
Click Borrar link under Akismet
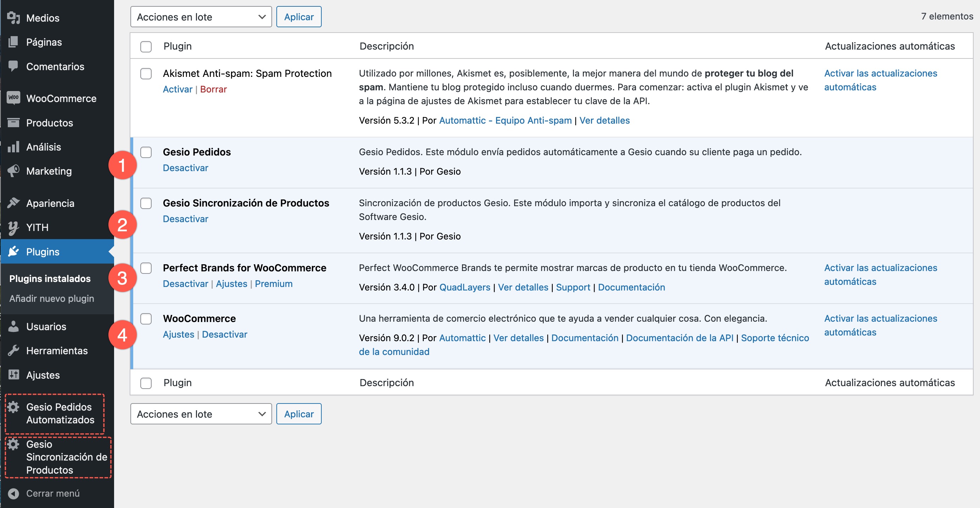213,89
